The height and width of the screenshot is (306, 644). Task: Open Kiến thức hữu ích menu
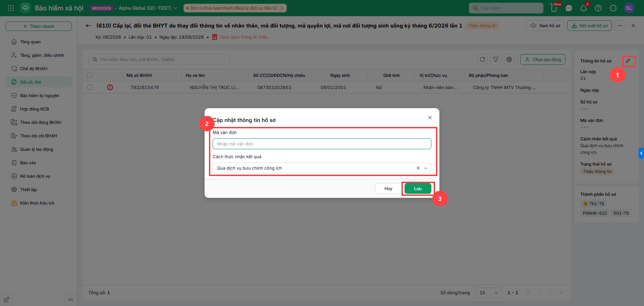pos(39,203)
